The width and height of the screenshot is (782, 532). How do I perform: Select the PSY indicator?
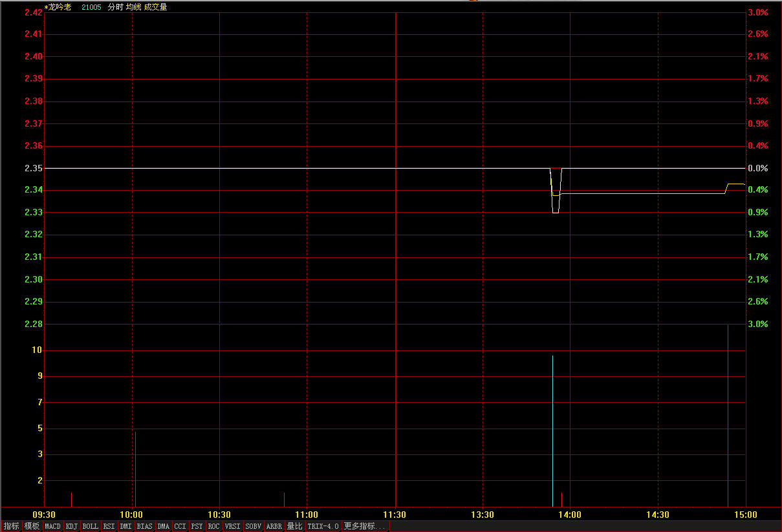tap(197, 526)
